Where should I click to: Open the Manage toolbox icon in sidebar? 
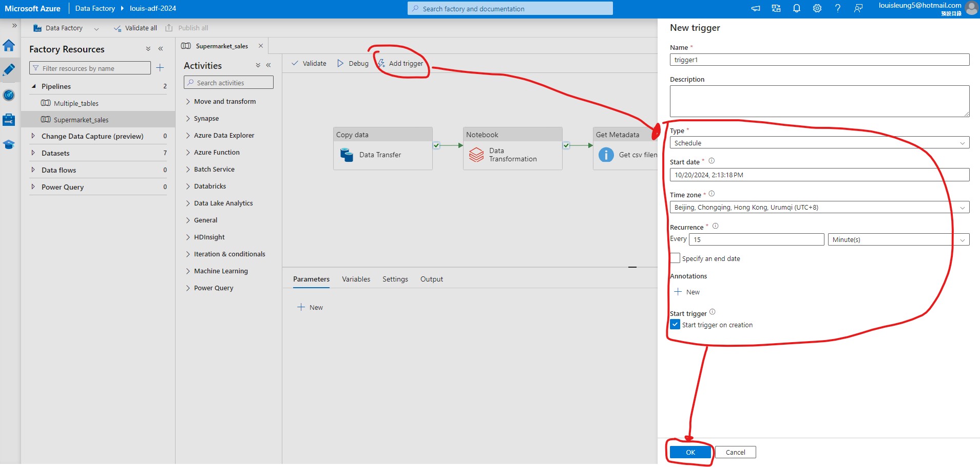point(9,120)
